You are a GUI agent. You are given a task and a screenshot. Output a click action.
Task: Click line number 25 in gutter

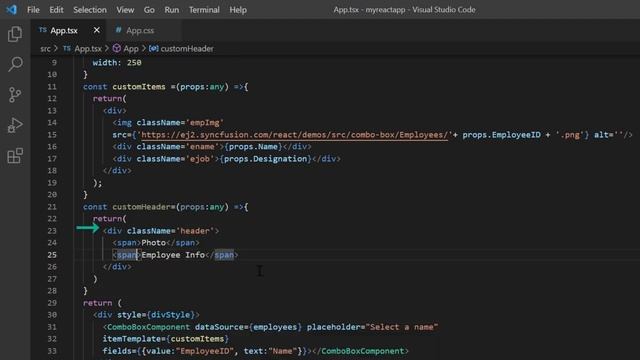pos(52,255)
